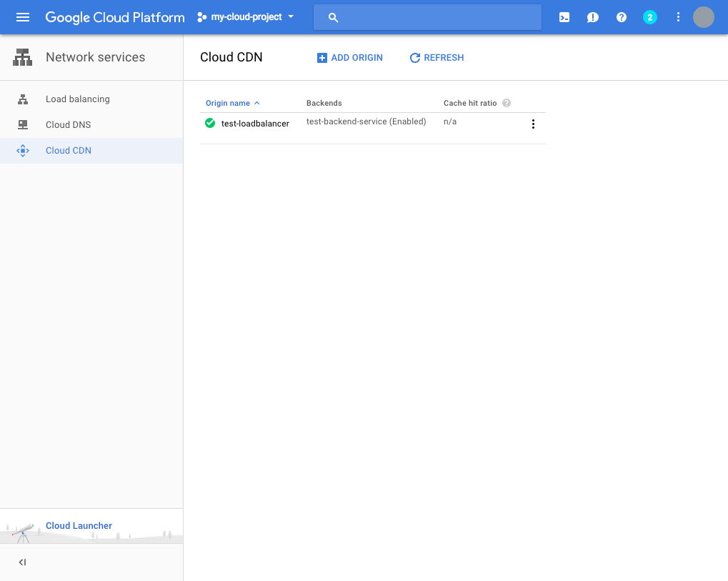Viewport: 728px width, 581px height.
Task: Click the Load balancing sidebar icon
Action: click(x=23, y=99)
